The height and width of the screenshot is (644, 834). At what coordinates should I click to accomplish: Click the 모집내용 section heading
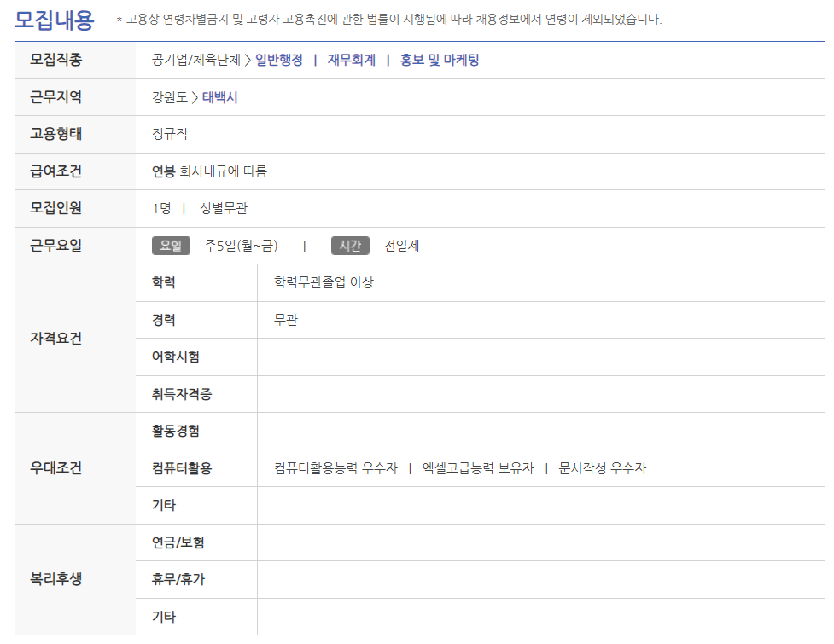click(x=55, y=19)
